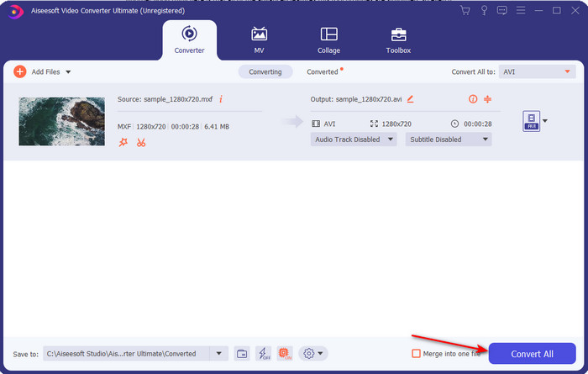Click Source: sample_1280x720.mxf text
The image size is (588, 374).
pos(165,99)
